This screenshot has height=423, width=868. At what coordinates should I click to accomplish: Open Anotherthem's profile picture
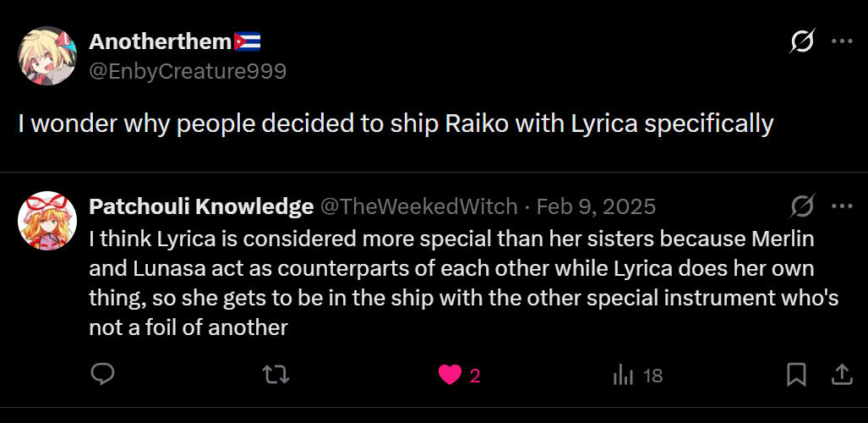coord(47,56)
